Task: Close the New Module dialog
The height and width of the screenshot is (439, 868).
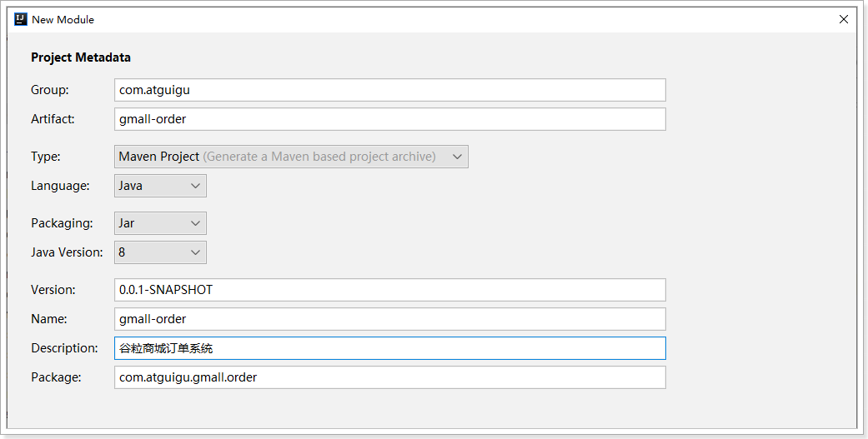Action: point(845,19)
